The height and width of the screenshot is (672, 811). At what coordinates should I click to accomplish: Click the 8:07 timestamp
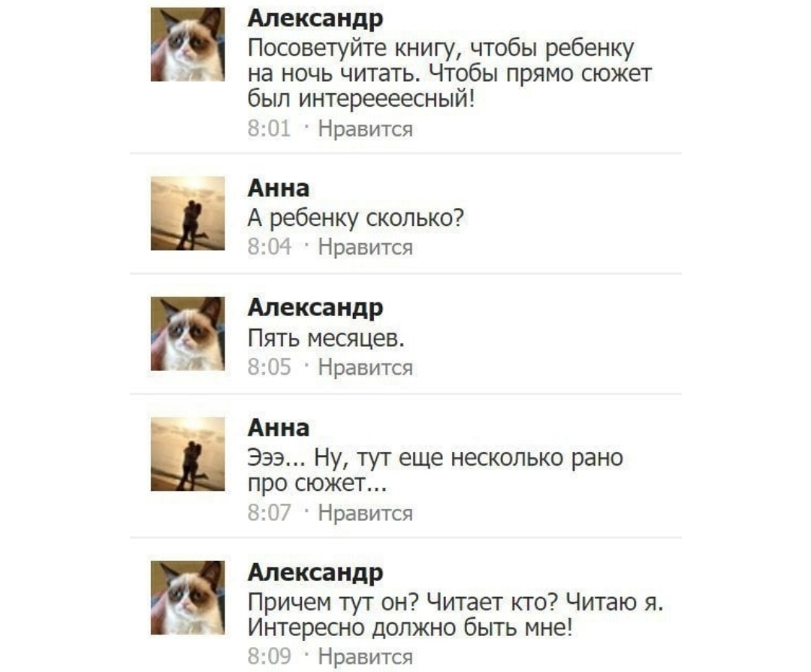click(x=270, y=513)
